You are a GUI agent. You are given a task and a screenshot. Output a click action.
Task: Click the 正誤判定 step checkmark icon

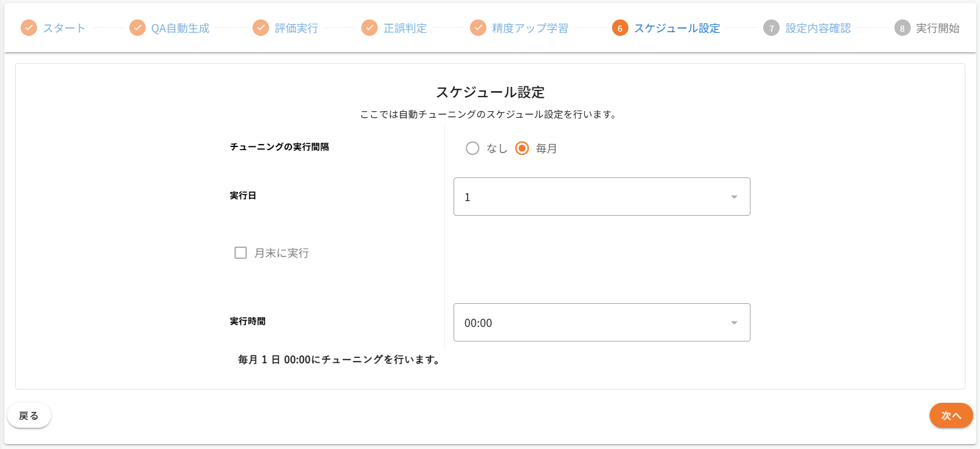pos(369,28)
